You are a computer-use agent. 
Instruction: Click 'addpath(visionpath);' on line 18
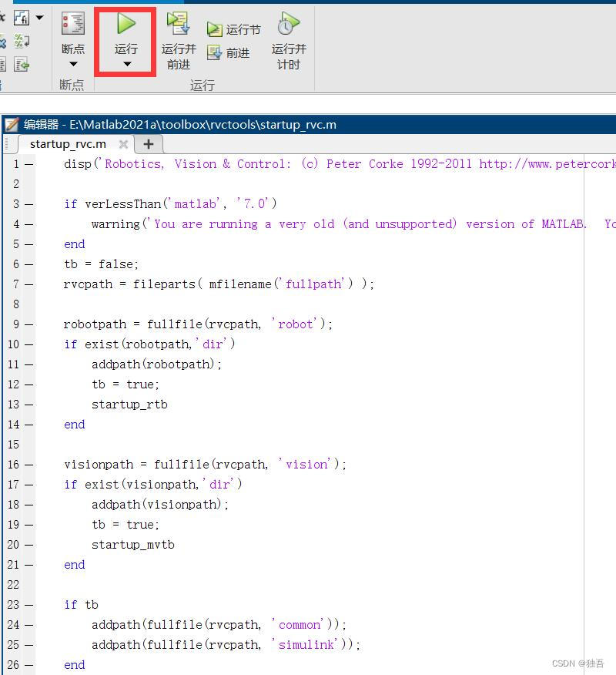(160, 505)
